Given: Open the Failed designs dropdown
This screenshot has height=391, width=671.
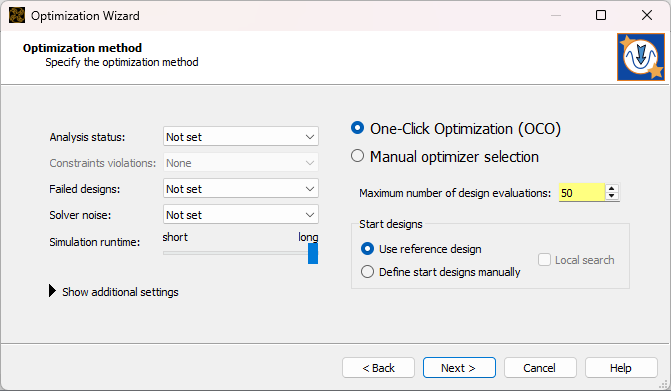Looking at the screenshot, I should [x=240, y=188].
